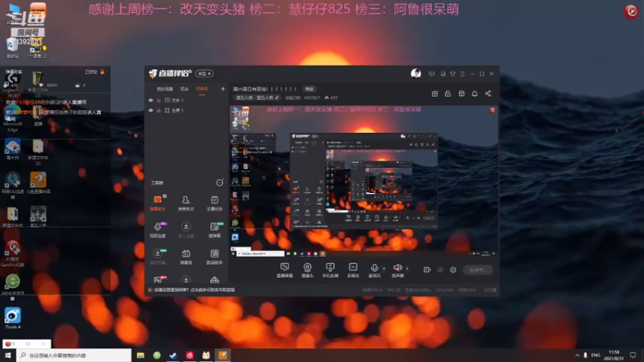Toggle visibility eye of 全屏 1 source
The height and width of the screenshot is (362, 644).
click(151, 110)
